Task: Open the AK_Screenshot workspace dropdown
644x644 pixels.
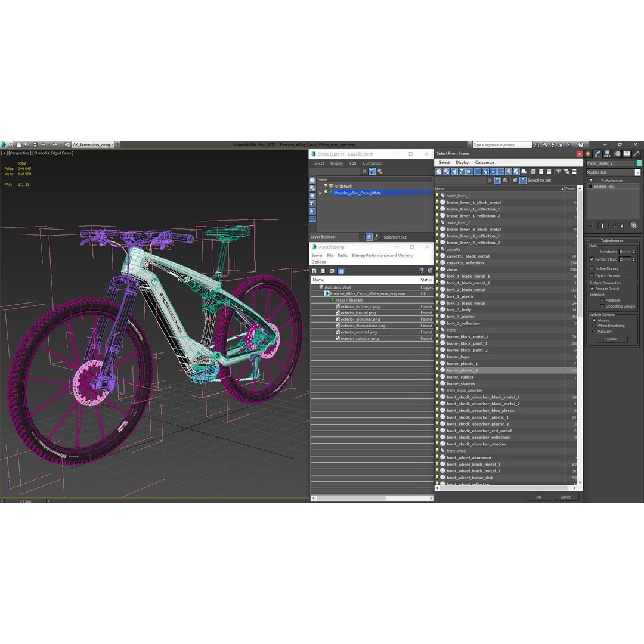Action: [93, 144]
